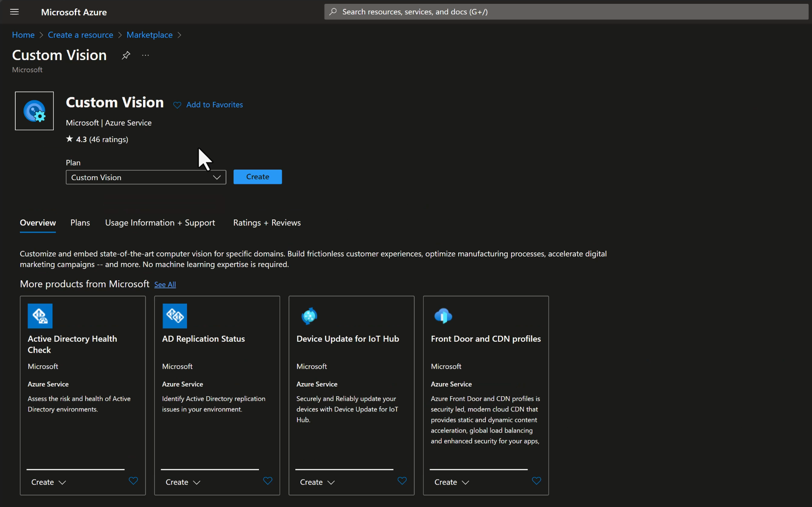
Task: Click the Front Door and CDN icon
Action: (443, 316)
